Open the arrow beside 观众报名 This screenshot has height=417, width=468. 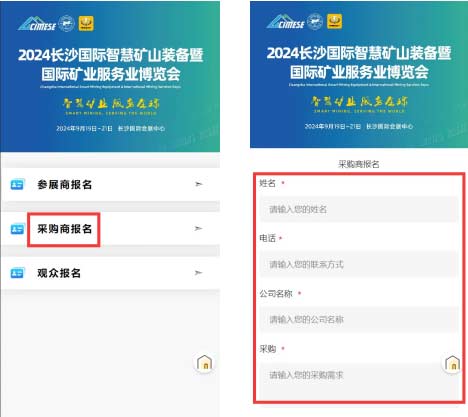[x=199, y=273]
